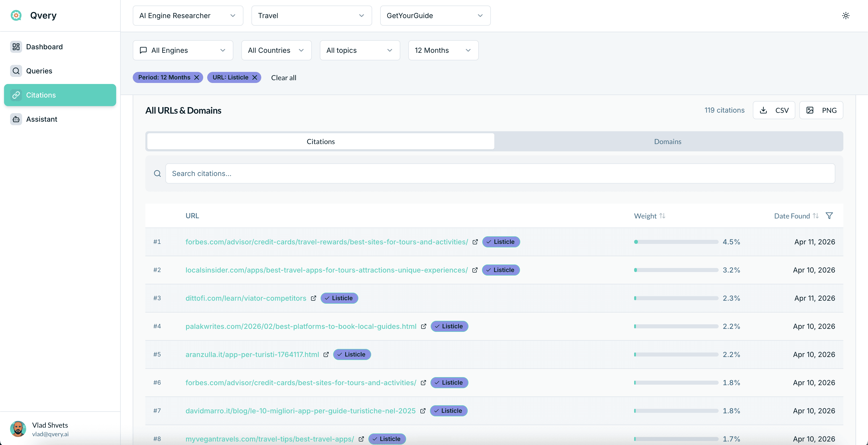The image size is (868, 445).
Task: Open the row #6 forbes best-sites link
Action: tap(301, 383)
